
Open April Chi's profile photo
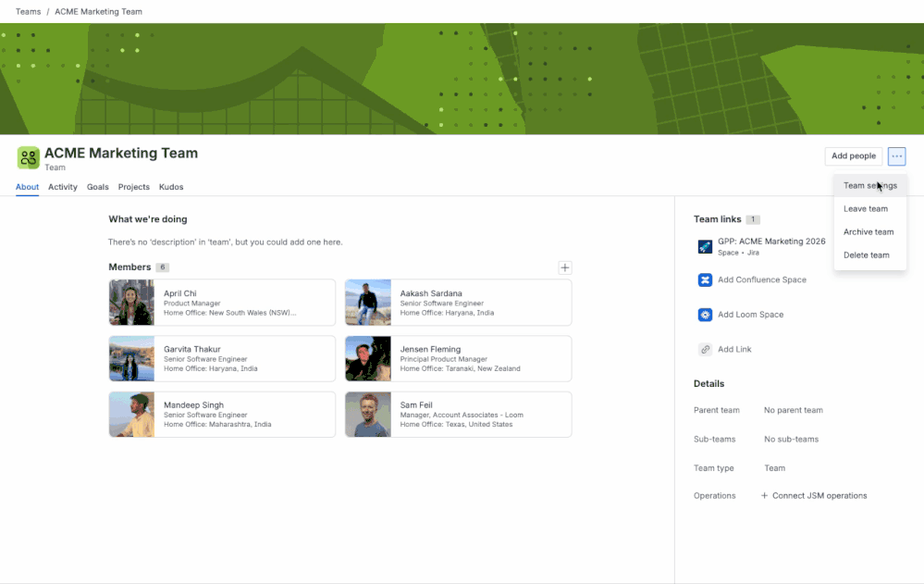[x=132, y=303]
